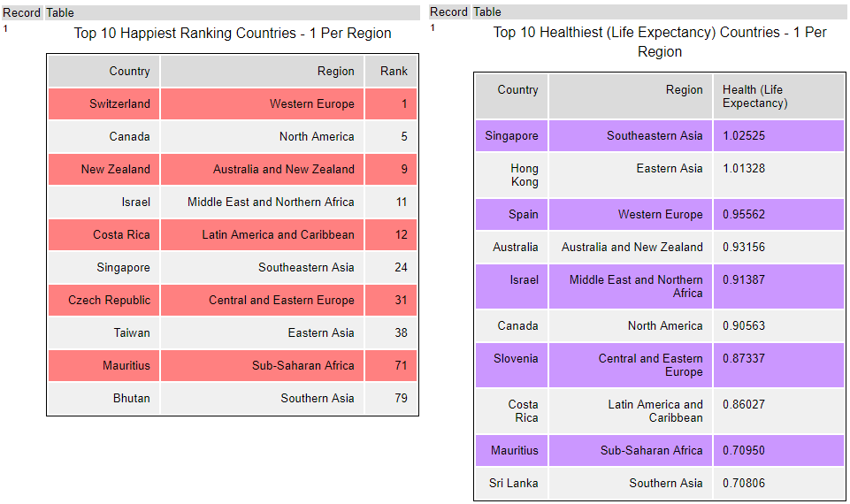The height and width of the screenshot is (504, 850).
Task: Click the Top 10 Happiest Ranking Countries title
Action: [x=233, y=34]
